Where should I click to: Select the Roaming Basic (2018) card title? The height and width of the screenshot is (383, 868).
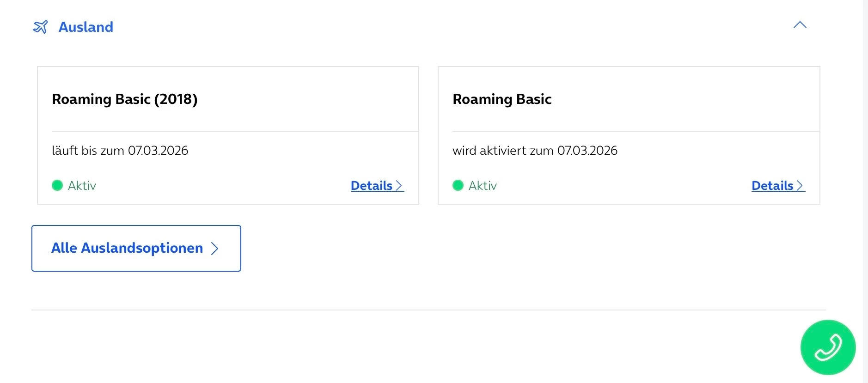pos(125,99)
